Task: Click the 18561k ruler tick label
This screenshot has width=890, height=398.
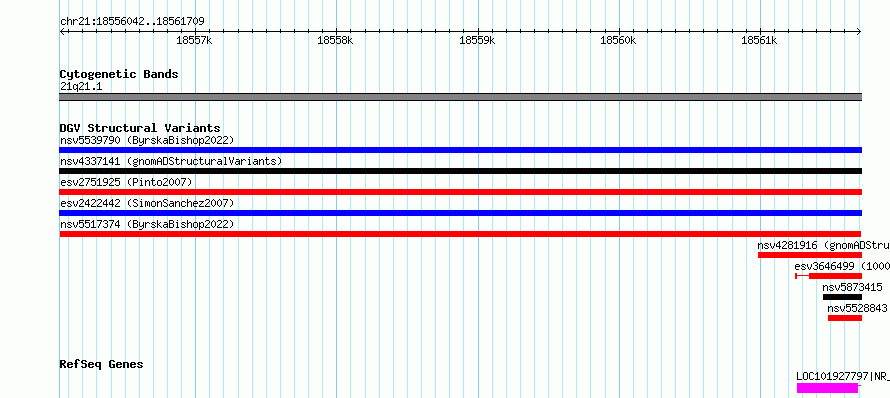Action: (x=759, y=40)
